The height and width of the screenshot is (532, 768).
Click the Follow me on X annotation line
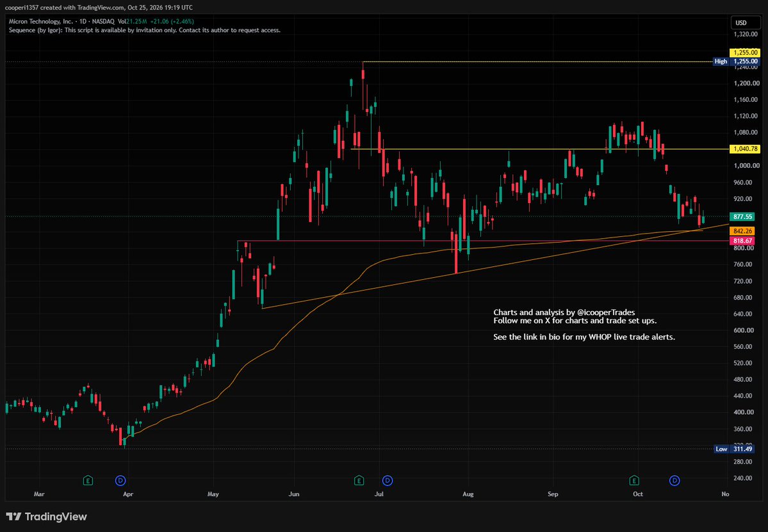(x=575, y=321)
